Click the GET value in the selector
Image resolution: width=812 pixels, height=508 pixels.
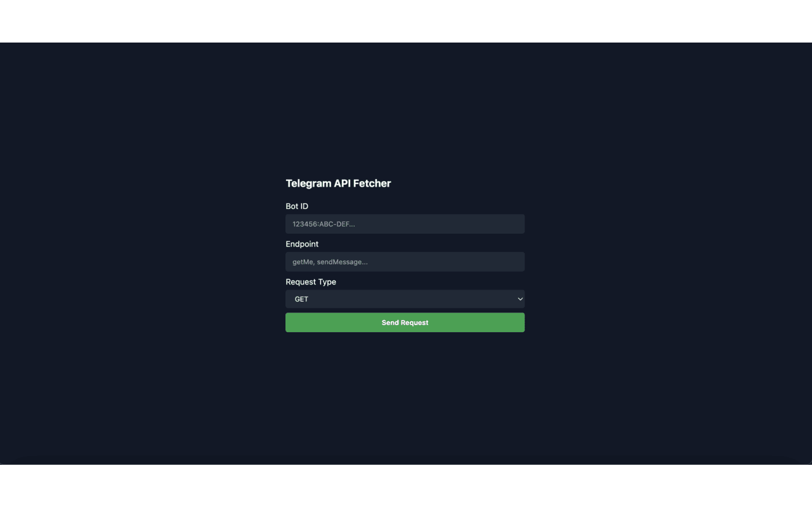pyautogui.click(x=301, y=299)
